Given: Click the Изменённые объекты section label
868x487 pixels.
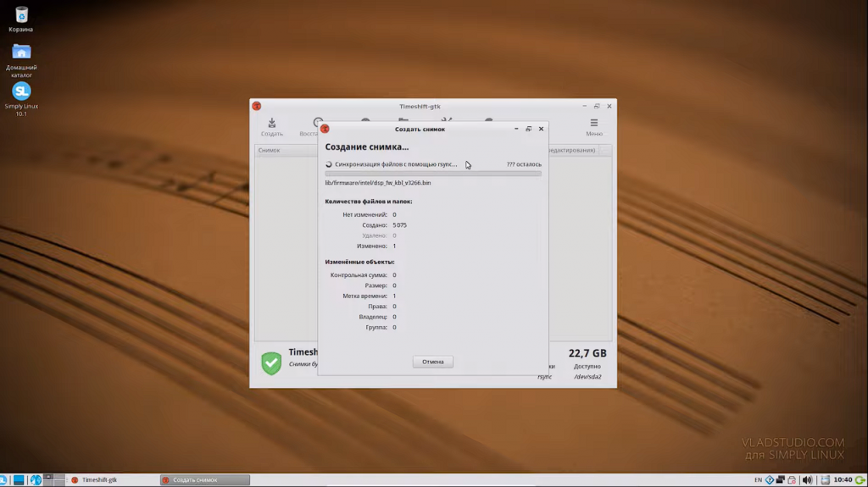Looking at the screenshot, I should pos(359,262).
